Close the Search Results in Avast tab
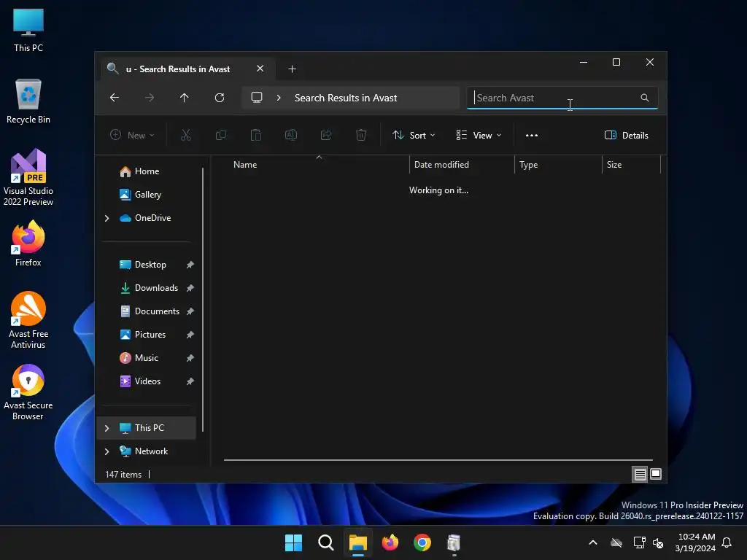This screenshot has width=747, height=560. [260, 69]
